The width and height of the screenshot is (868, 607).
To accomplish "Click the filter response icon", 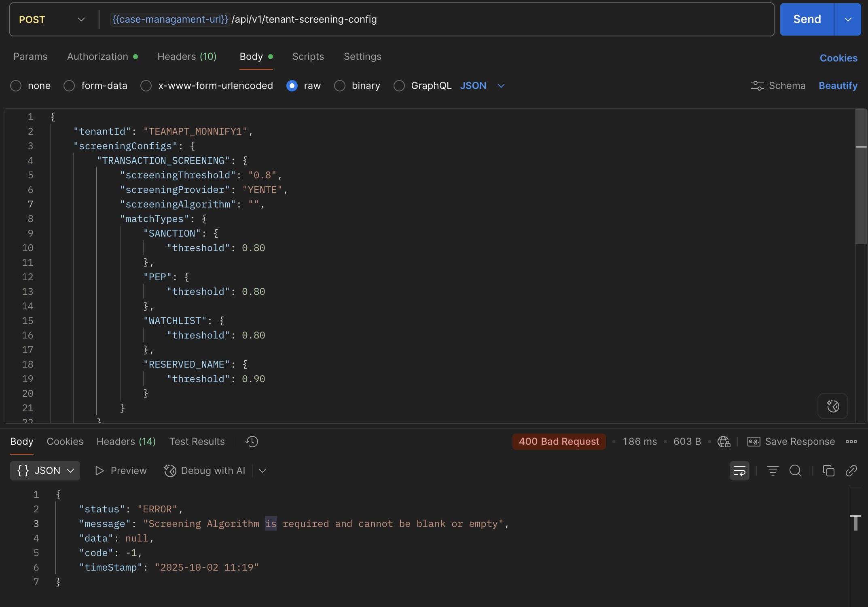I will 773,471.
